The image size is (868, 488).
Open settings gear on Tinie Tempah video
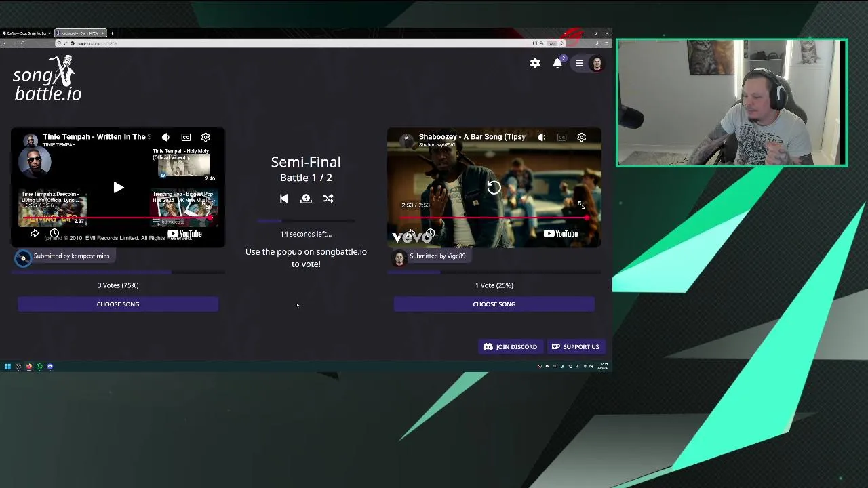click(205, 137)
